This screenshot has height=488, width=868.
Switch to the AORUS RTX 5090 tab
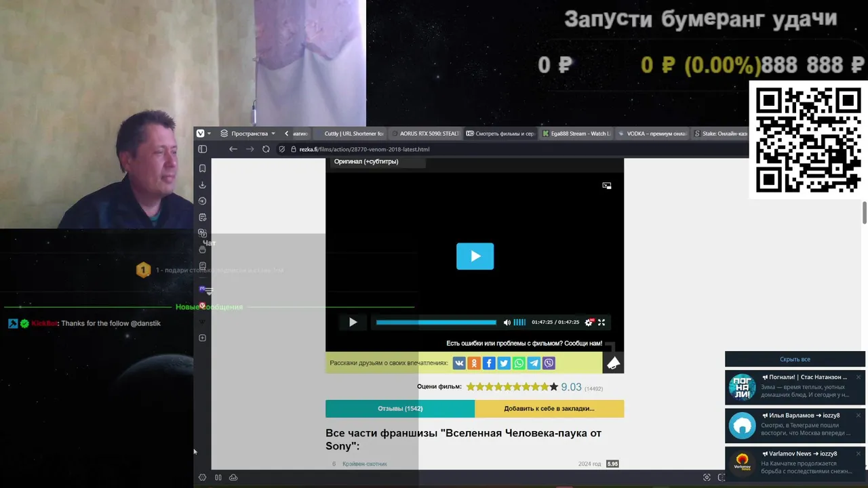click(425, 134)
